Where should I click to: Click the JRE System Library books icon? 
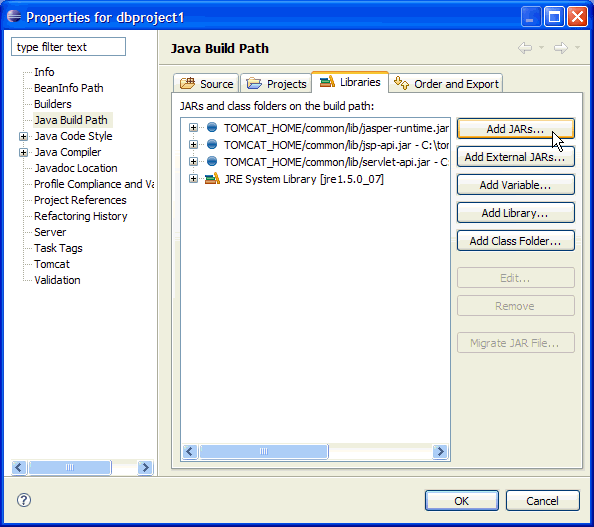212,178
